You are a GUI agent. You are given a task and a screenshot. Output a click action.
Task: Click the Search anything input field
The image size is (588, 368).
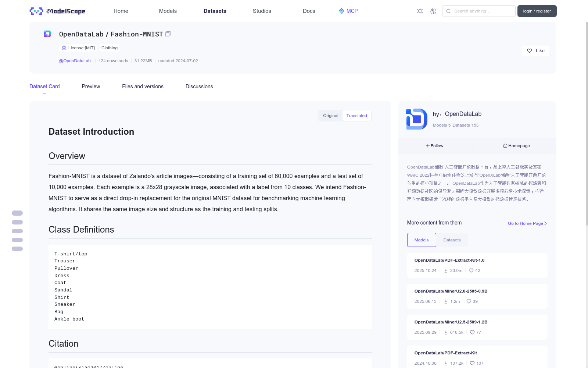click(479, 11)
